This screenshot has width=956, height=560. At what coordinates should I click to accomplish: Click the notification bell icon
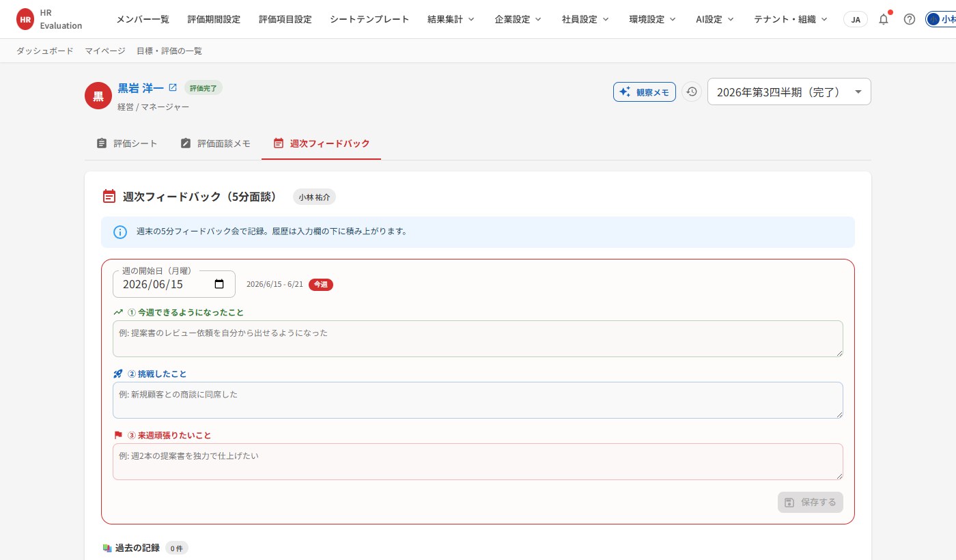tap(884, 19)
